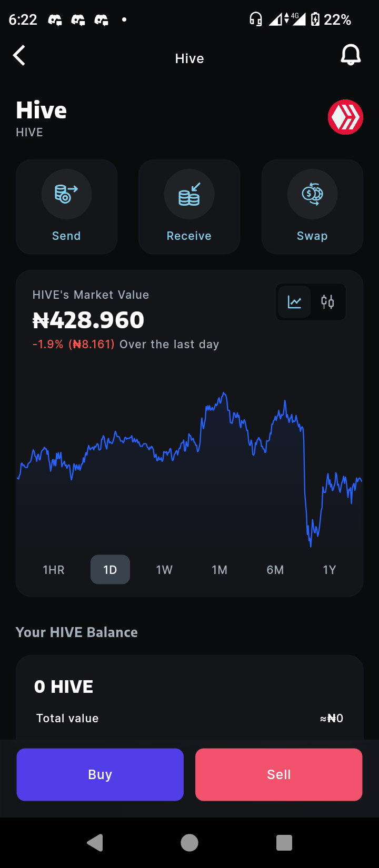Image resolution: width=379 pixels, height=868 pixels.
Task: Open notifications bell icon
Action: (351, 55)
